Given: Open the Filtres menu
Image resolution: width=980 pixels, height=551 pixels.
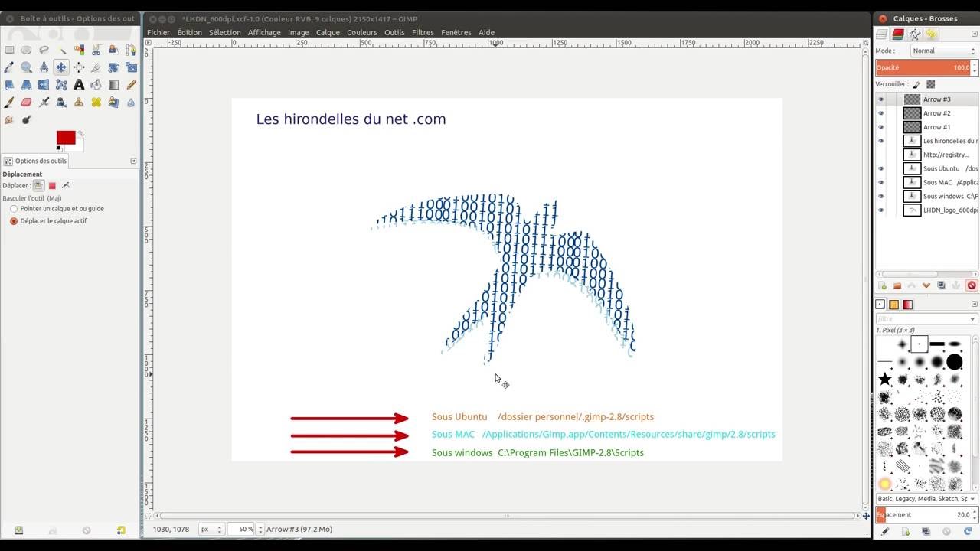Looking at the screenshot, I should click(x=423, y=32).
